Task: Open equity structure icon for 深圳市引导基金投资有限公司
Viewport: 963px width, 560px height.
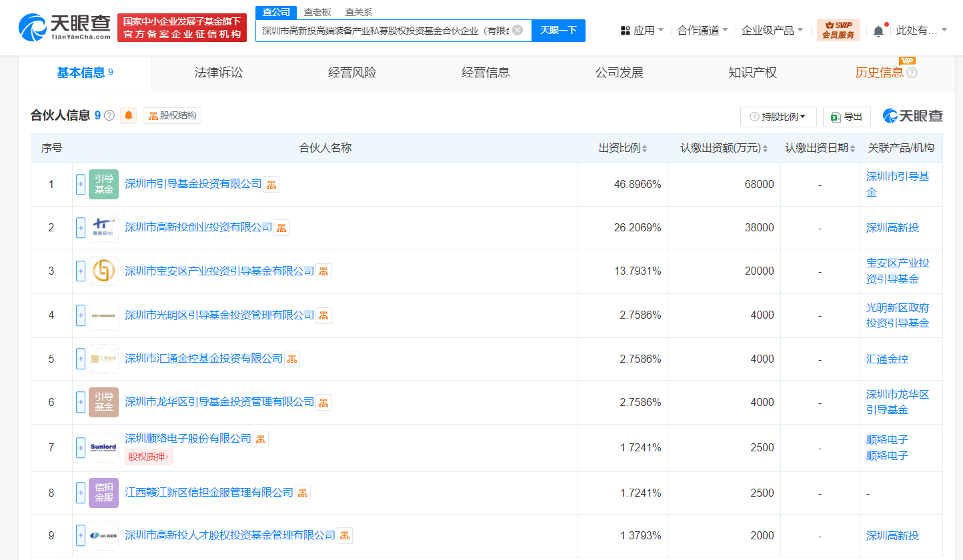Action: coord(271,185)
